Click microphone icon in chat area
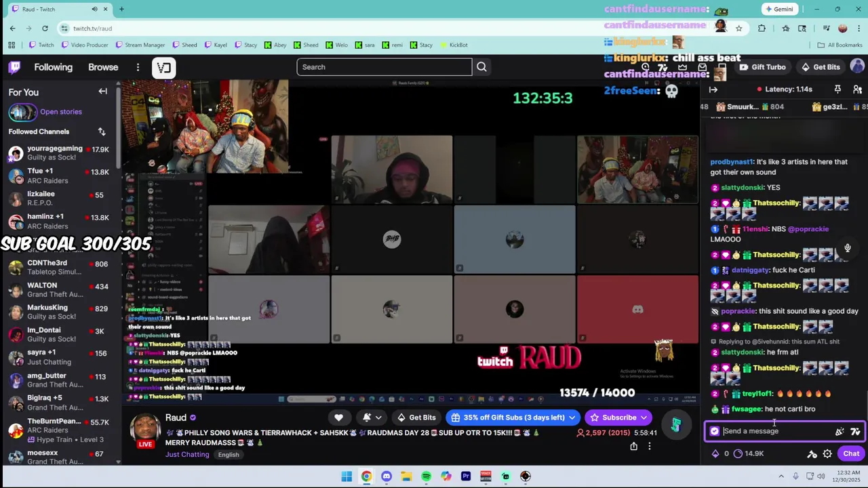This screenshot has height=488, width=868. click(x=847, y=248)
